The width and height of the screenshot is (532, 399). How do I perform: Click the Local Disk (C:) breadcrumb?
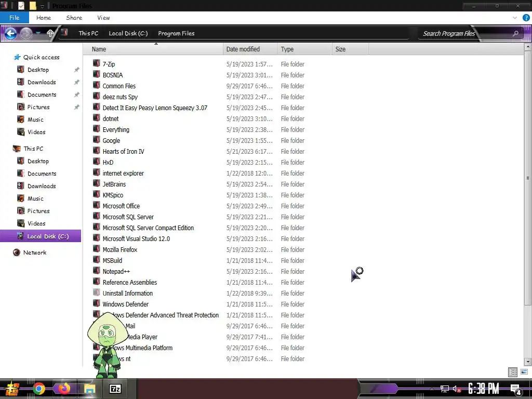pos(128,33)
